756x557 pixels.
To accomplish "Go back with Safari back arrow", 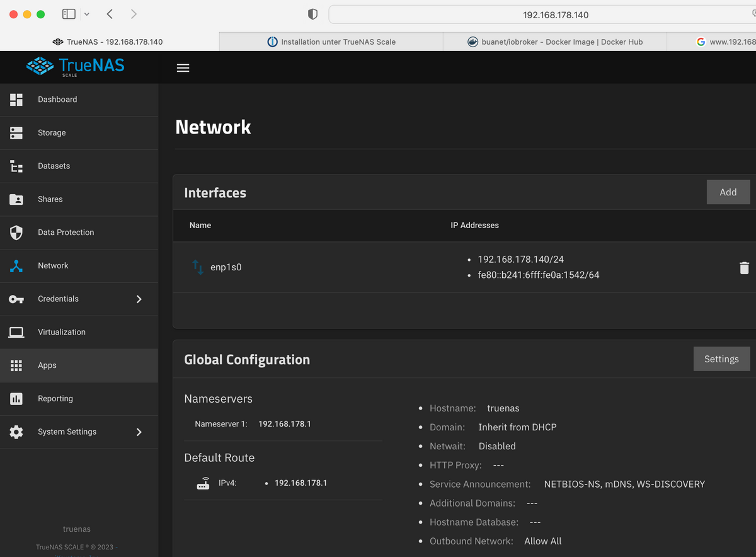I will click(110, 14).
